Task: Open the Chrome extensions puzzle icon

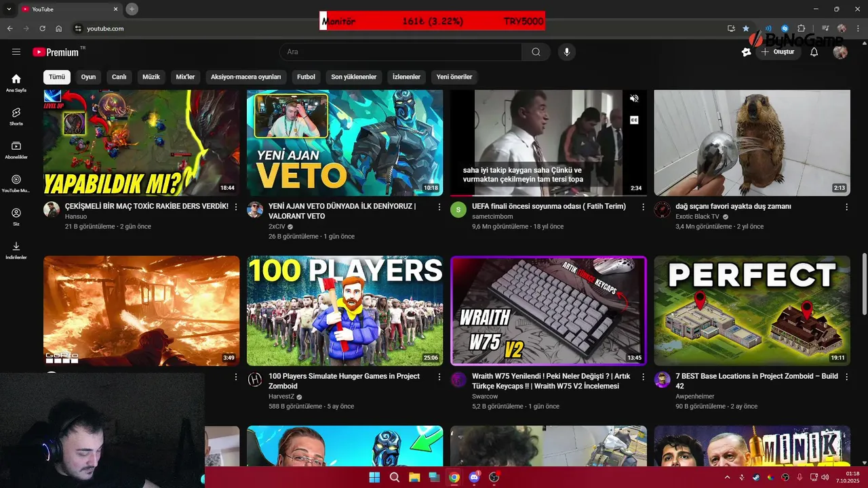Action: (x=802, y=28)
